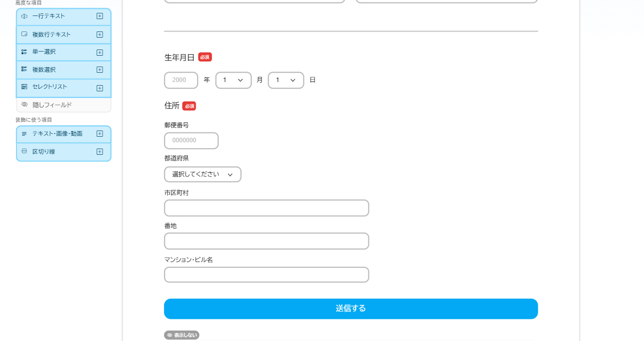This screenshot has height=341, width=644.
Task: Open the birth month dropdown
Action: [x=233, y=80]
